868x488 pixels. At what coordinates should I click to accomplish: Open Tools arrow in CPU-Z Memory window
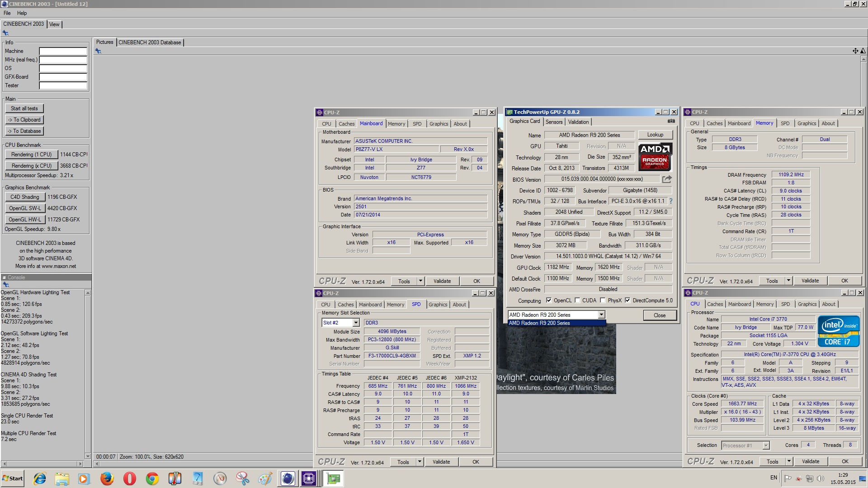pos(788,281)
